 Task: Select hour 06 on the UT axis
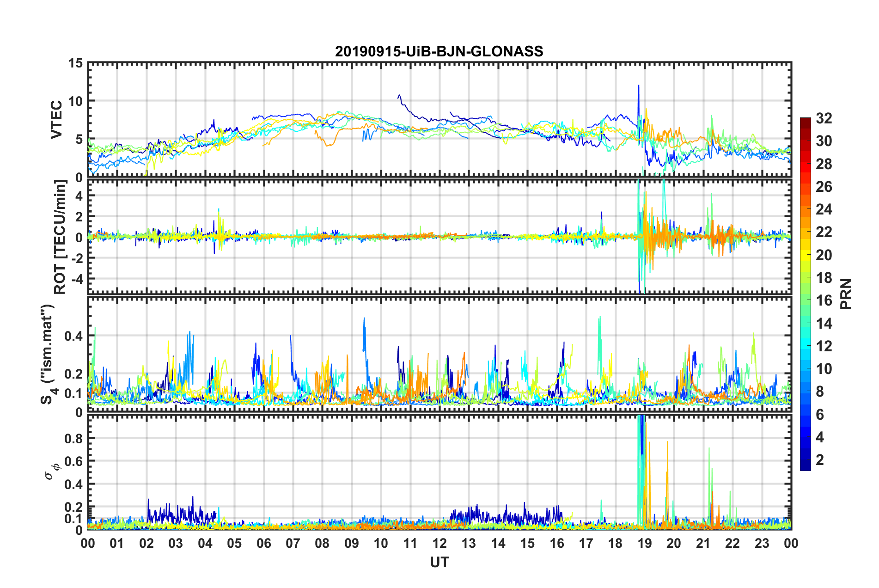(264, 543)
